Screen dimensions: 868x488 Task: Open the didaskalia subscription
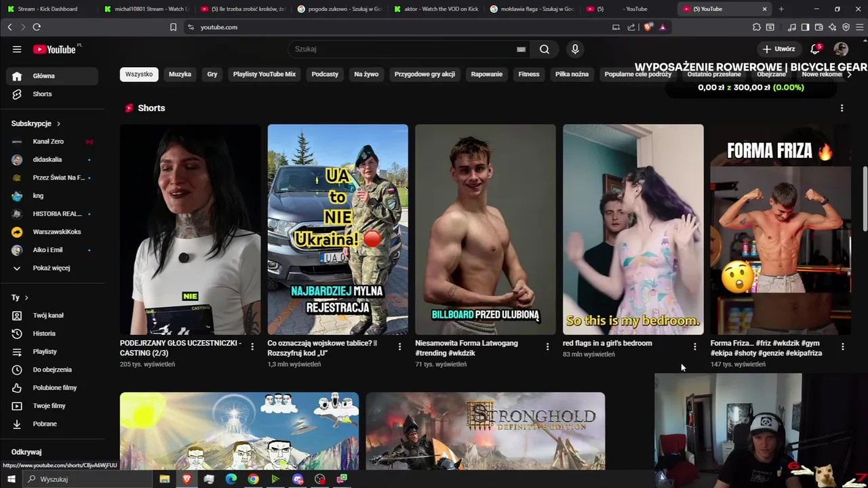52,159
